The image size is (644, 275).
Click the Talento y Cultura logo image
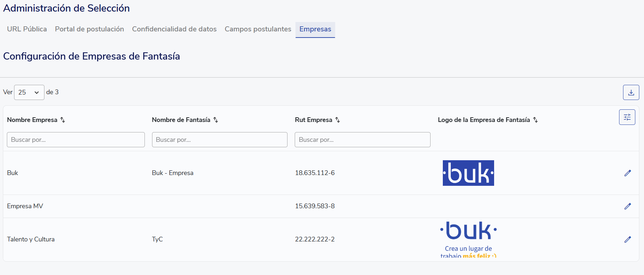coord(468,239)
